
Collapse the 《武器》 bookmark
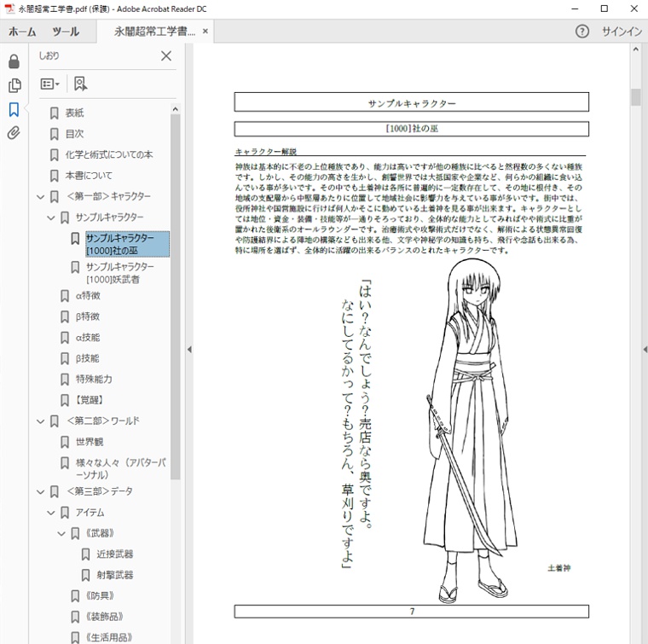pos(61,534)
